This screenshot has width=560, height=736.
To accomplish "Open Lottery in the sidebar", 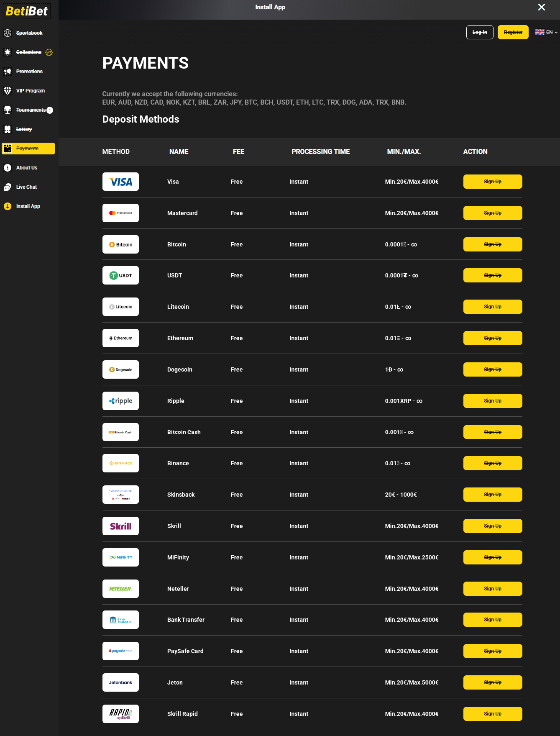I will pyautogui.click(x=24, y=129).
